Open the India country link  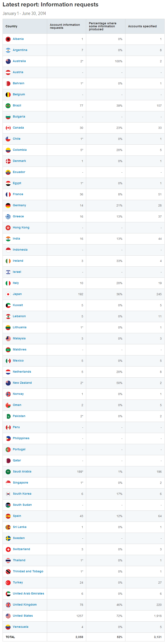pyautogui.click(x=16, y=238)
